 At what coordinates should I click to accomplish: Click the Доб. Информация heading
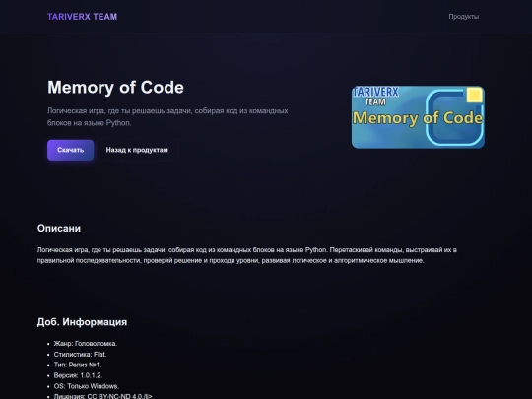(82, 322)
